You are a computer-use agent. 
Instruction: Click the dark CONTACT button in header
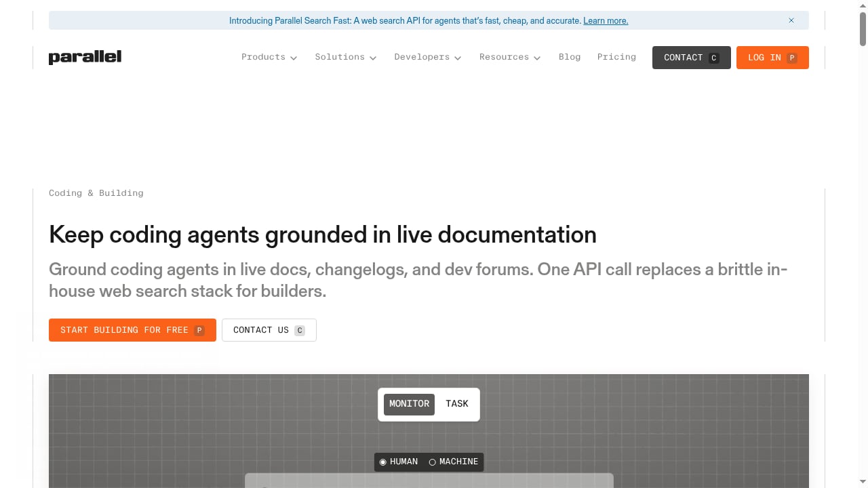click(692, 58)
